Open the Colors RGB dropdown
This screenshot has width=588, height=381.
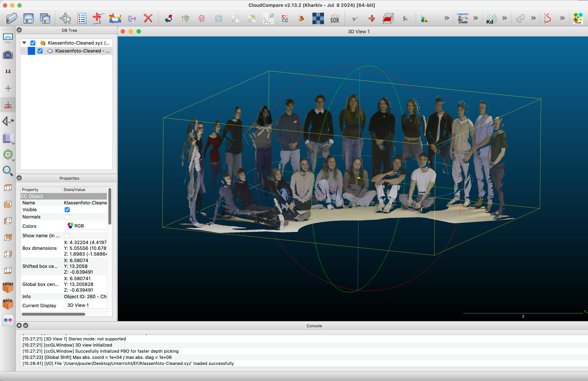(85, 226)
